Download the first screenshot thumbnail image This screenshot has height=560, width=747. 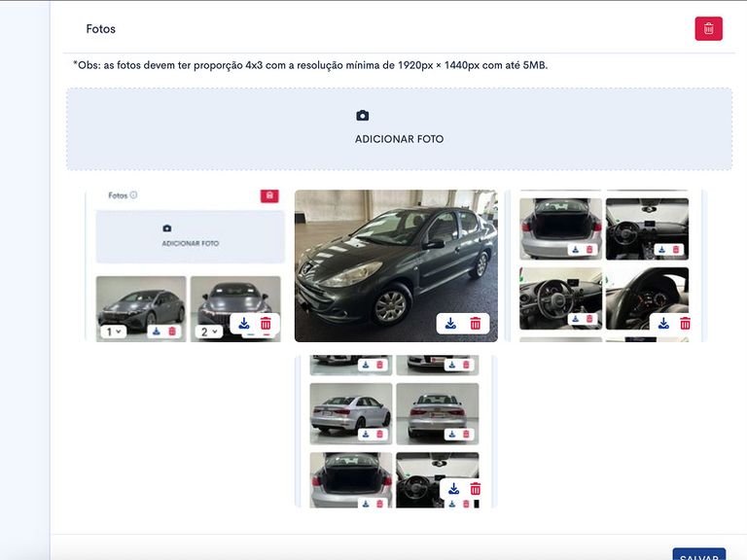(x=244, y=324)
